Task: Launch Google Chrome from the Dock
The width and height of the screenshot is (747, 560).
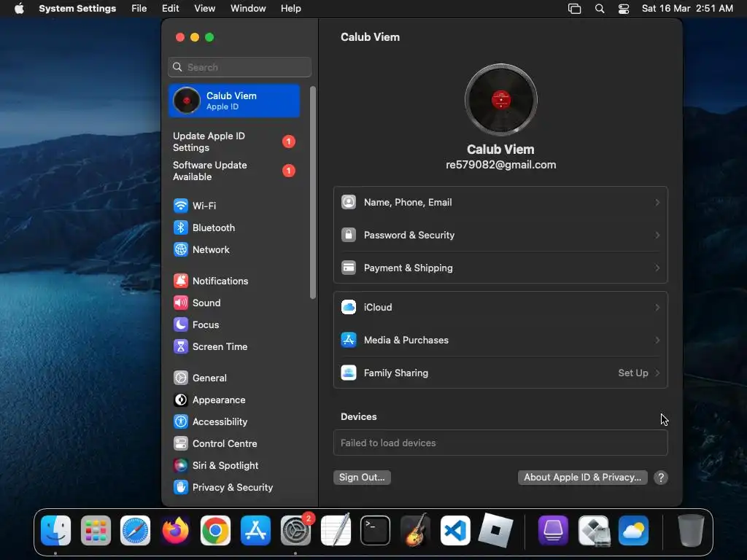Action: 215,531
